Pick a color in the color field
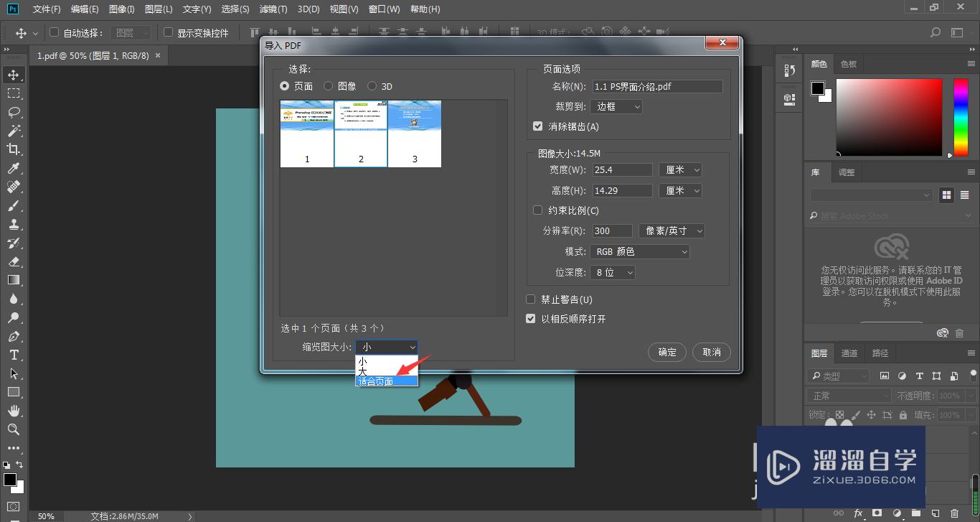 889,117
